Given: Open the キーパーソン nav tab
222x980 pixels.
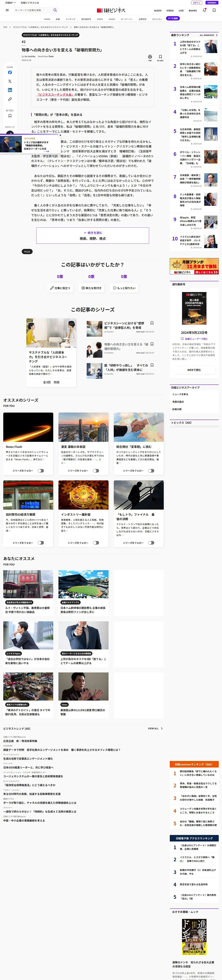Looking at the screenshot, I should click(x=127, y=19).
